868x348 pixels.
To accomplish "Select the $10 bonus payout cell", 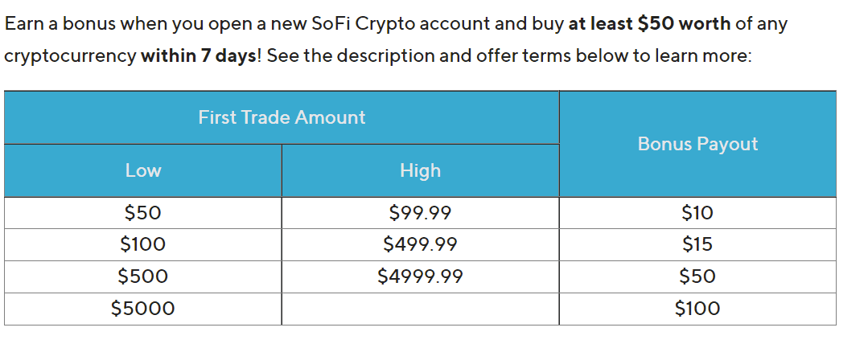I will (x=697, y=213).
